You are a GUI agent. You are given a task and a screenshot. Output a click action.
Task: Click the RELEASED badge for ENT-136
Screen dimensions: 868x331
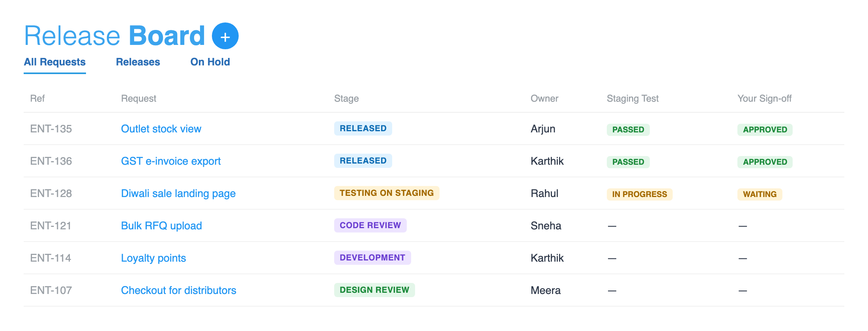[x=363, y=161]
